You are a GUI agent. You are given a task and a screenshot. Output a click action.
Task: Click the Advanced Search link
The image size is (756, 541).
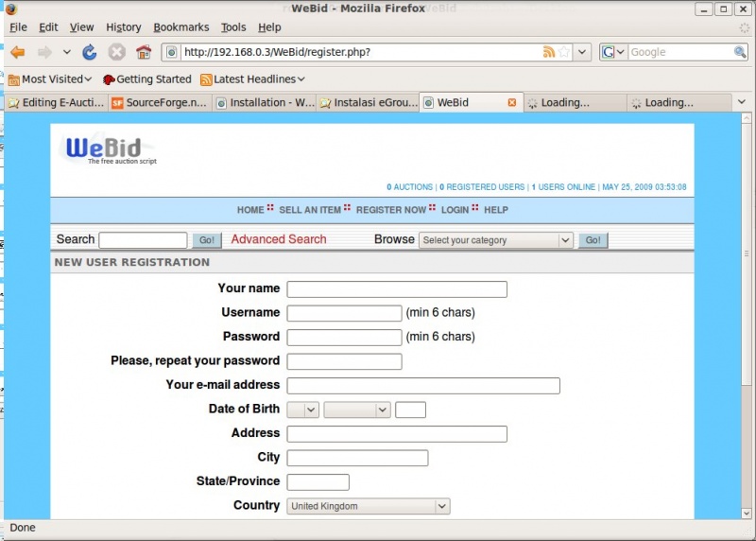[x=279, y=239]
